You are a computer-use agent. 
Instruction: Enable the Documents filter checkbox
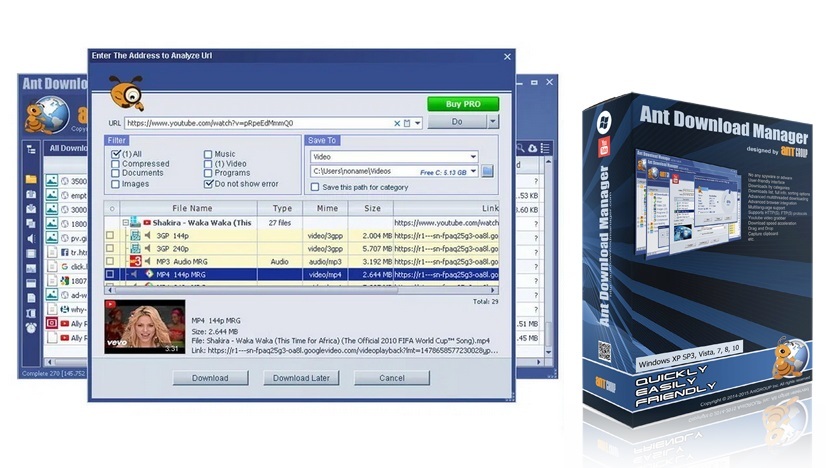(115, 173)
